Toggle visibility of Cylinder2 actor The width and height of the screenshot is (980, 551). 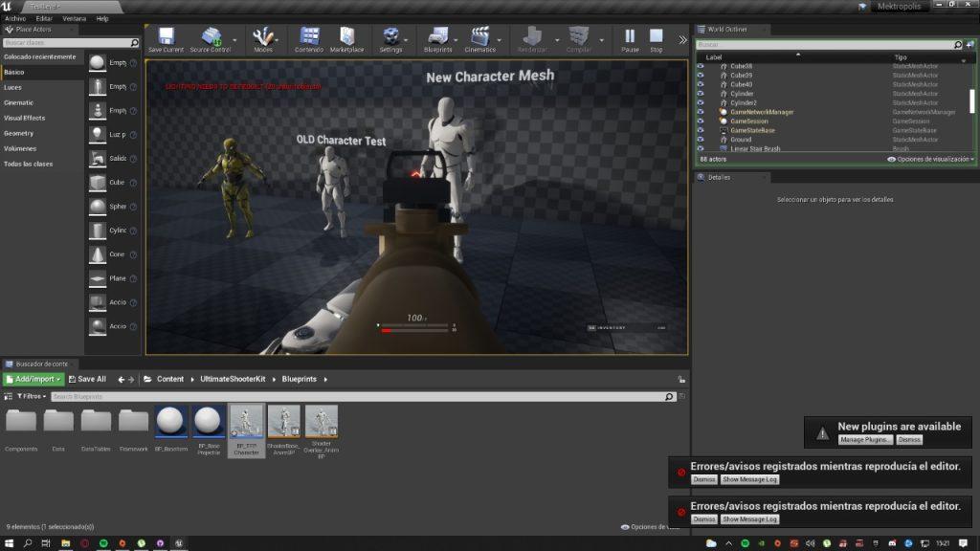pyautogui.click(x=700, y=103)
